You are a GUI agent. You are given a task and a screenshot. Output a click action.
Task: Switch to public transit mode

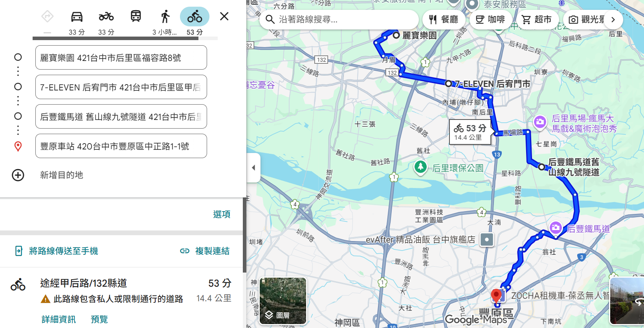(136, 17)
